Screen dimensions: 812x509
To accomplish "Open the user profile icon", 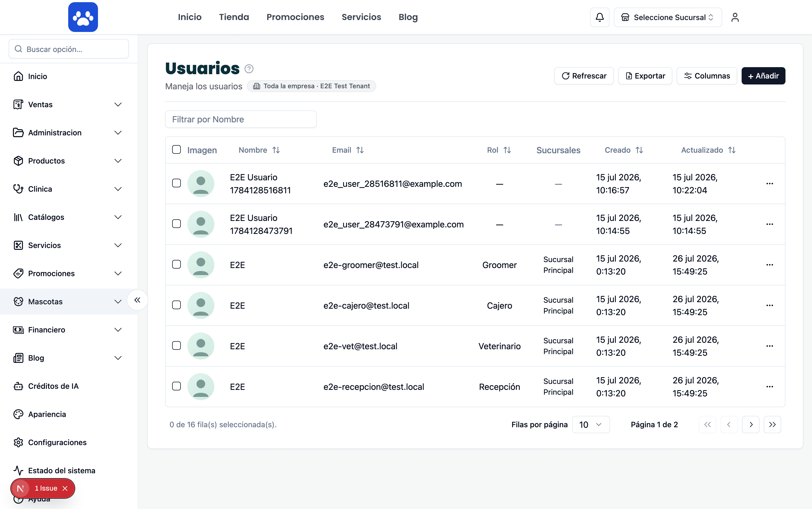I will tap(735, 17).
